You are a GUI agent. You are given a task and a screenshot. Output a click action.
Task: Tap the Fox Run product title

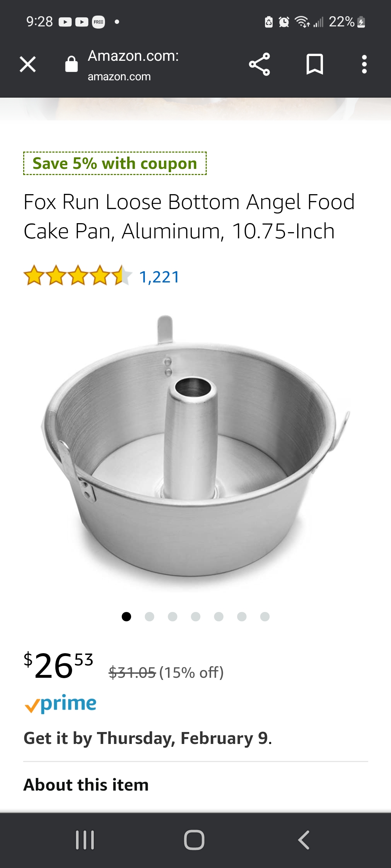(189, 216)
